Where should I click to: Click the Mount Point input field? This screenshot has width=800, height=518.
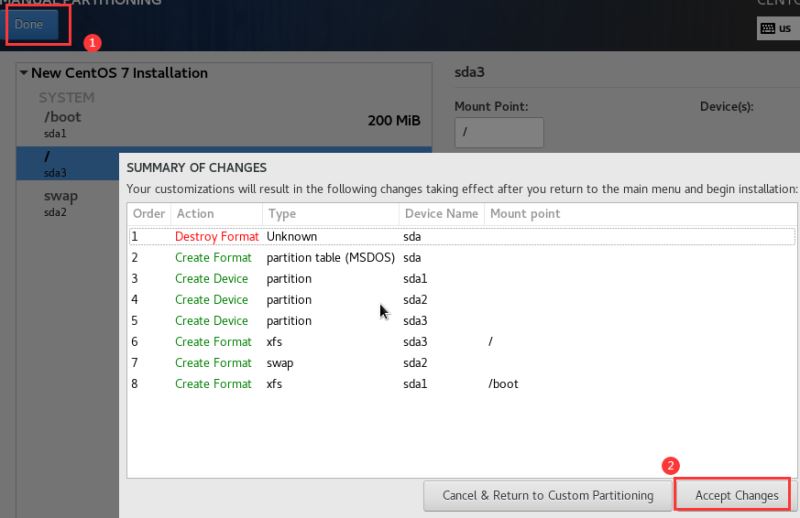498,132
